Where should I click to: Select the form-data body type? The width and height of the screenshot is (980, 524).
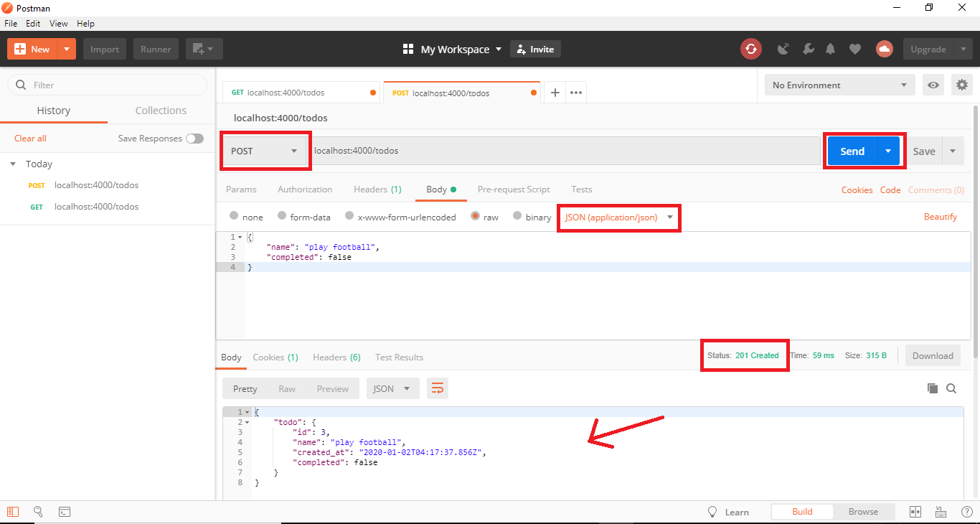(x=282, y=216)
